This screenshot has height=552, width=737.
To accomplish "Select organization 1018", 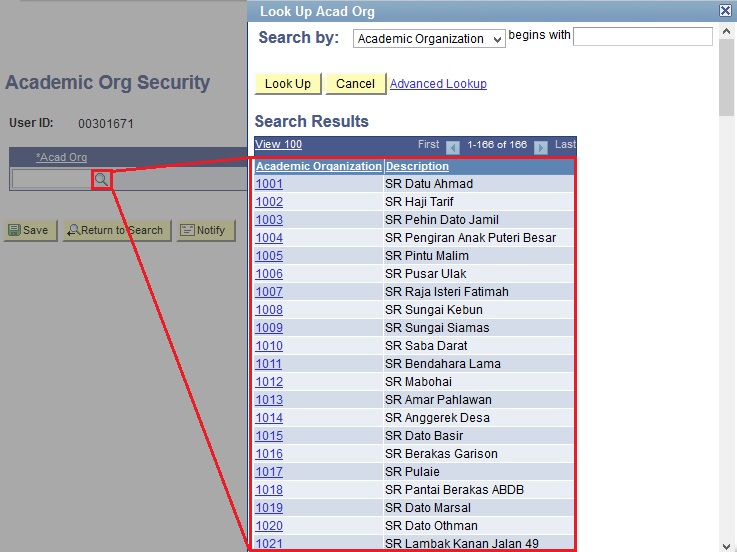I will (x=269, y=490).
